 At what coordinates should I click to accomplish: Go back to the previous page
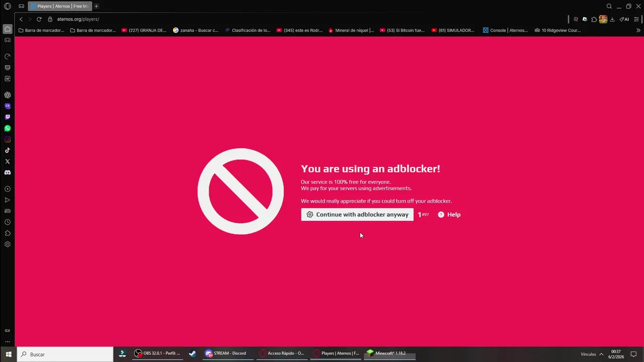(x=21, y=19)
